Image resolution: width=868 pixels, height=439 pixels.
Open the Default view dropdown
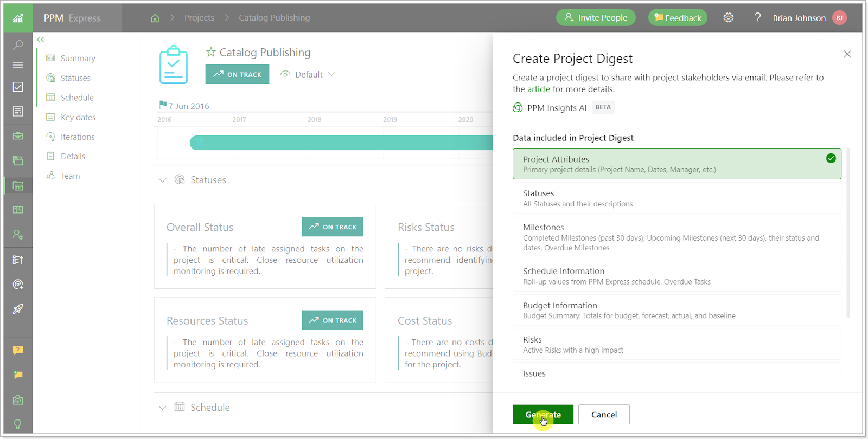pyautogui.click(x=308, y=74)
